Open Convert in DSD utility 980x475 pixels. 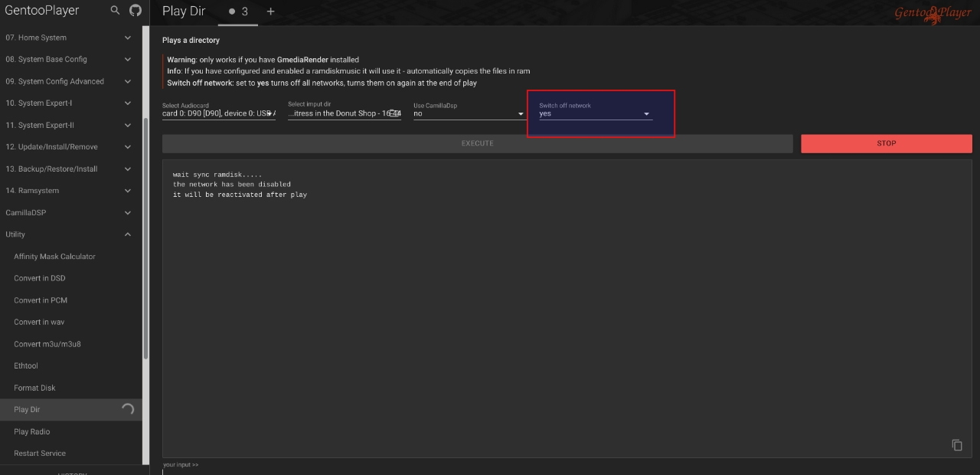click(x=71, y=278)
